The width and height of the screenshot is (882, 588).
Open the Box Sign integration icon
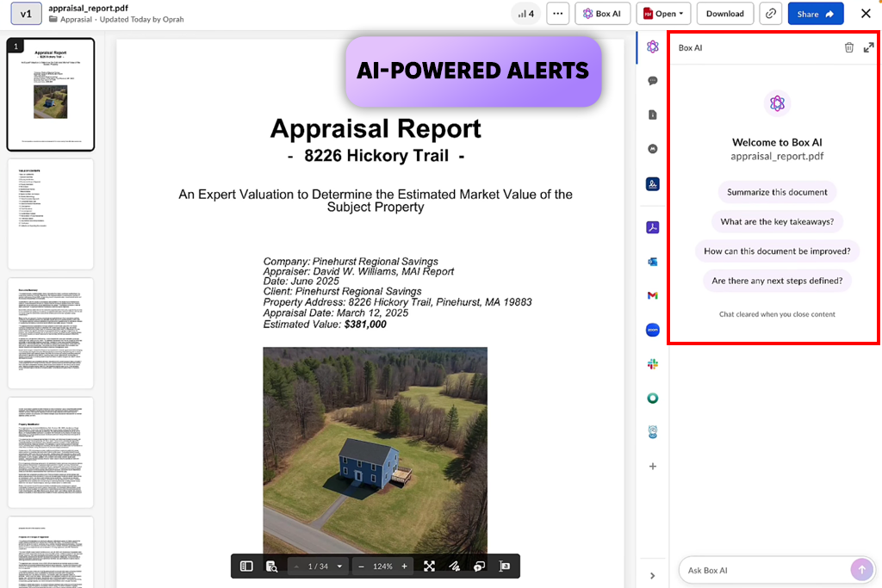point(653,184)
